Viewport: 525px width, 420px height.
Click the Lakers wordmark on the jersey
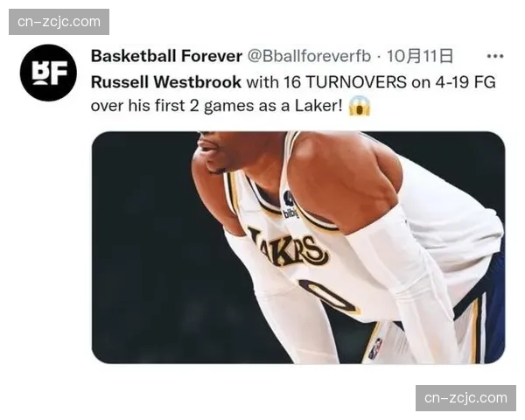tap(288, 247)
